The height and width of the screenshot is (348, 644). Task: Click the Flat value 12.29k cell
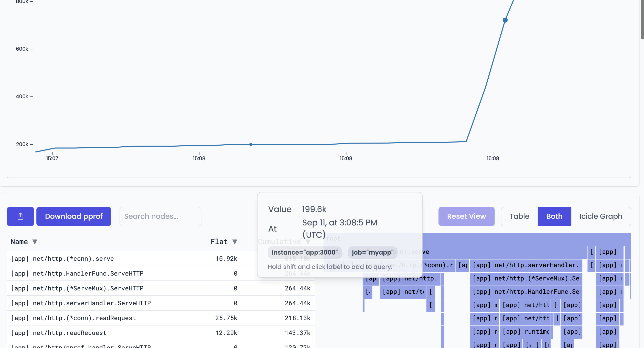(x=226, y=333)
